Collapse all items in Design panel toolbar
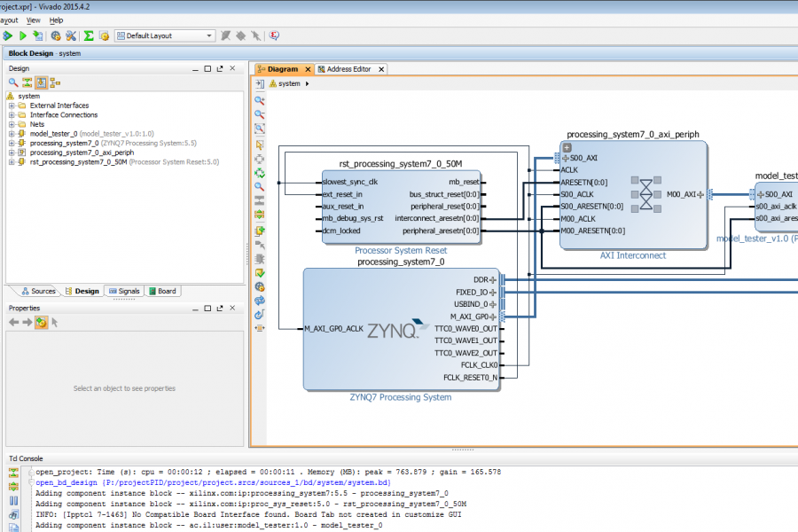The image size is (798, 532). 27,82
